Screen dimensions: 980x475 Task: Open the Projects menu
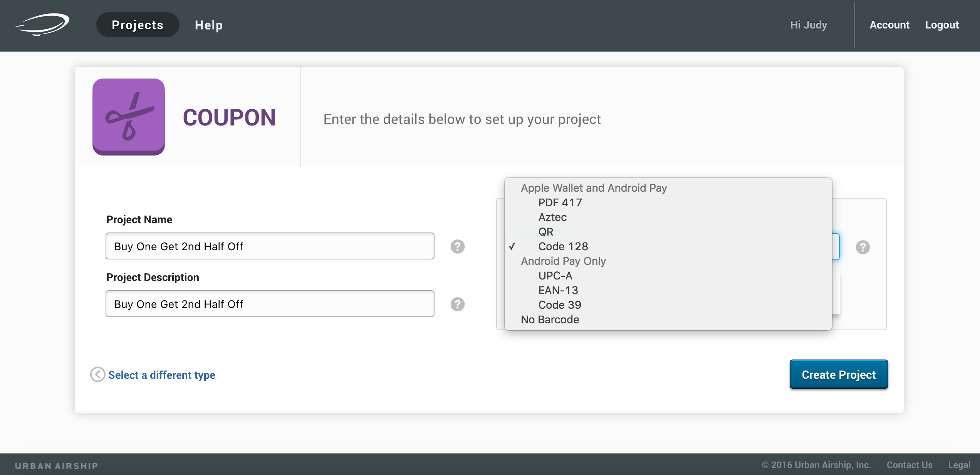[138, 25]
